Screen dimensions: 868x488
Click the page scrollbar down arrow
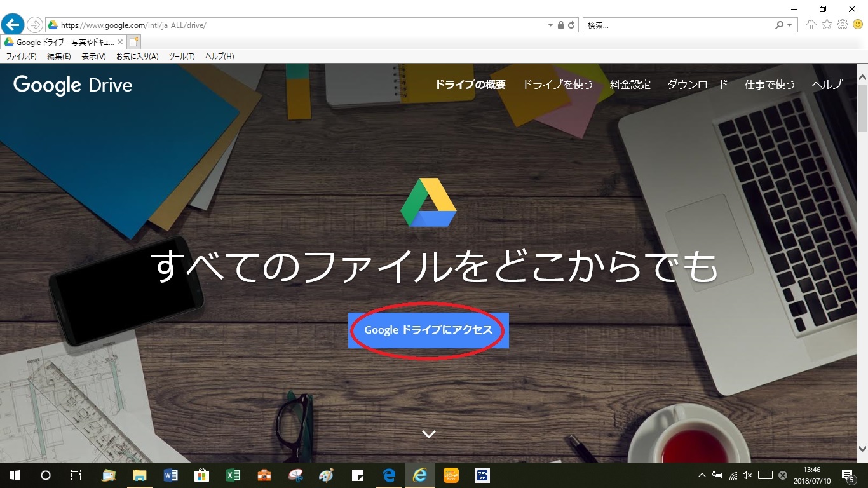point(862,450)
